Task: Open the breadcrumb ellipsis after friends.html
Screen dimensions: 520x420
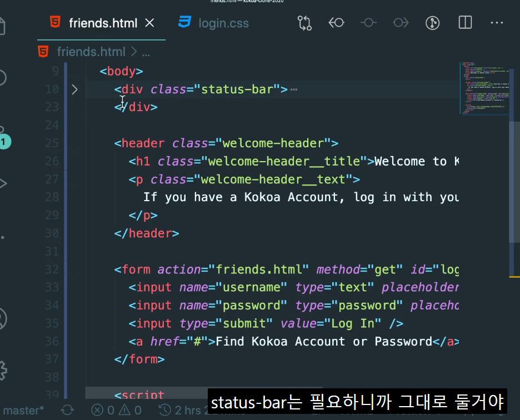Action: 146,53
